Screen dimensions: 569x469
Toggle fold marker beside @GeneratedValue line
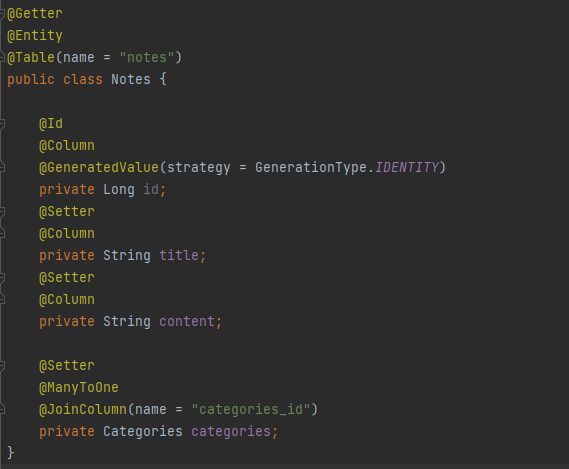coord(2,167)
